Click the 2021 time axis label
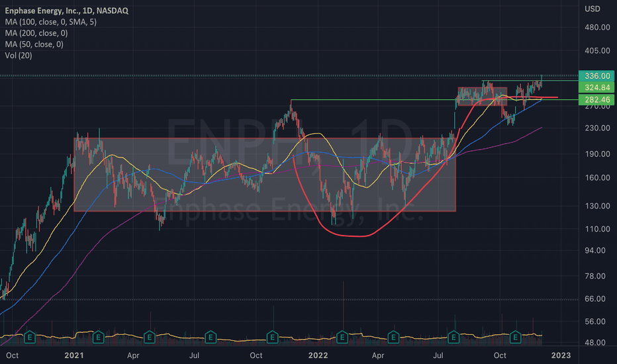 click(74, 355)
